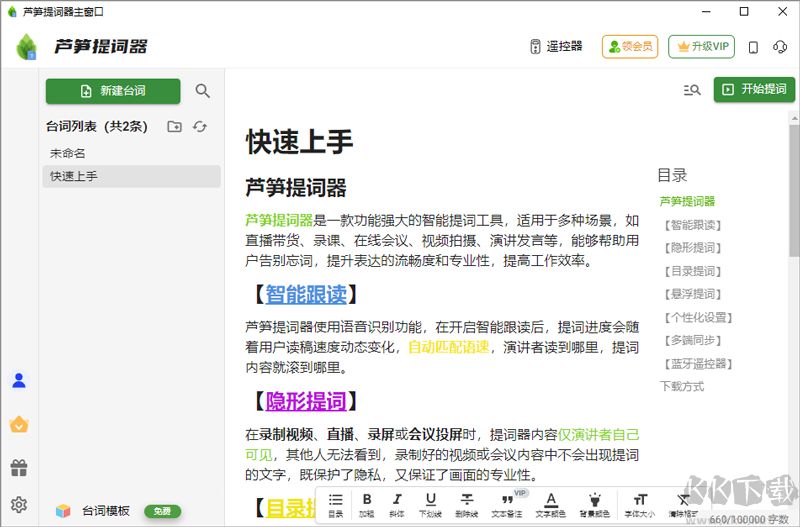This screenshot has width=800, height=527.
Task: Refresh the 台词列表 with the sync icon
Action: 199,126
